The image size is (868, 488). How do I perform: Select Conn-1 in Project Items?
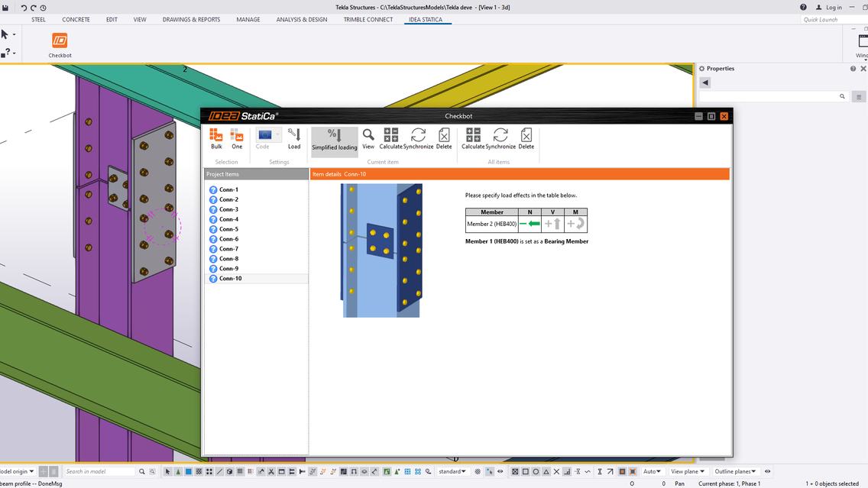point(228,189)
